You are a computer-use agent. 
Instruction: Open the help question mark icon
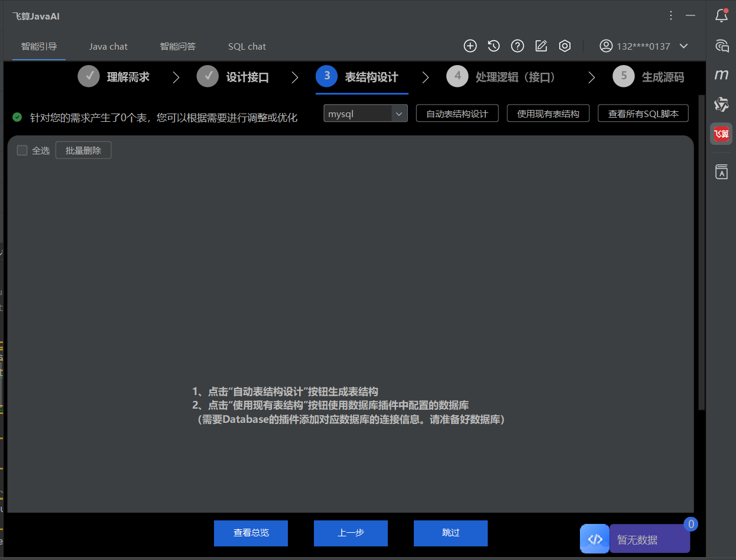[x=517, y=46]
